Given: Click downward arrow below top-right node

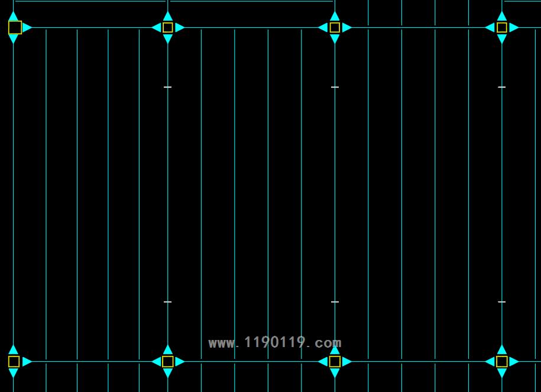Looking at the screenshot, I should tap(501, 38).
